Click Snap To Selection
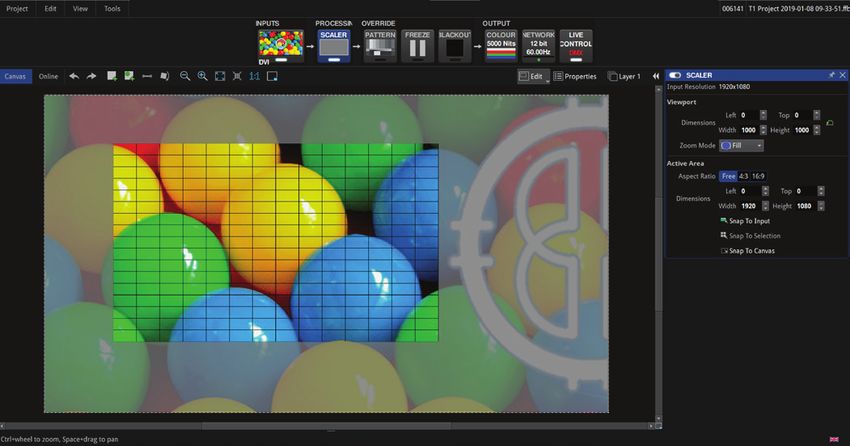The height and width of the screenshot is (446, 850). pyautogui.click(x=750, y=236)
